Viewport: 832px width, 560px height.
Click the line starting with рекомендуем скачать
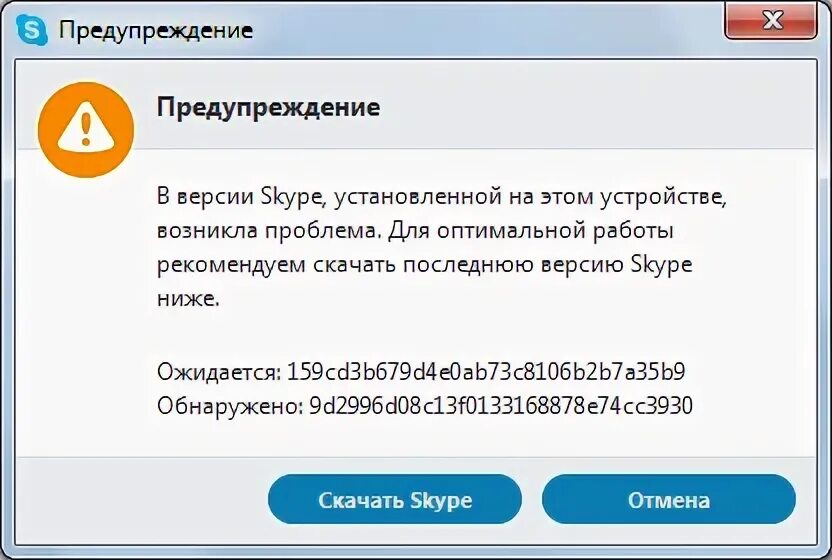[x=424, y=265]
